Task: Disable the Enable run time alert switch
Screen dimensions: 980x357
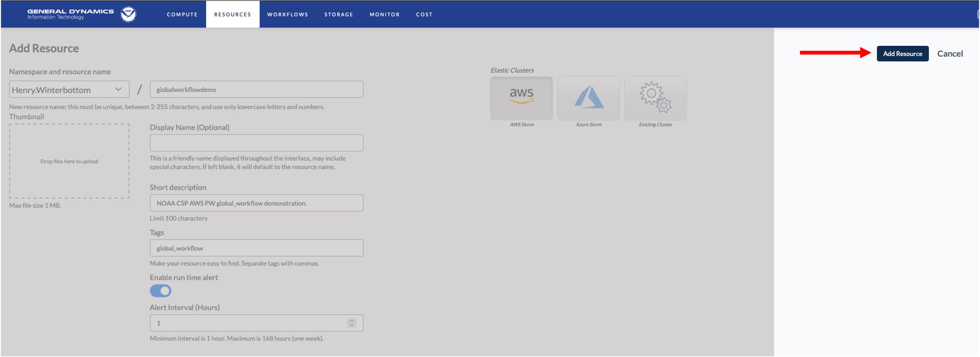Action: click(160, 291)
